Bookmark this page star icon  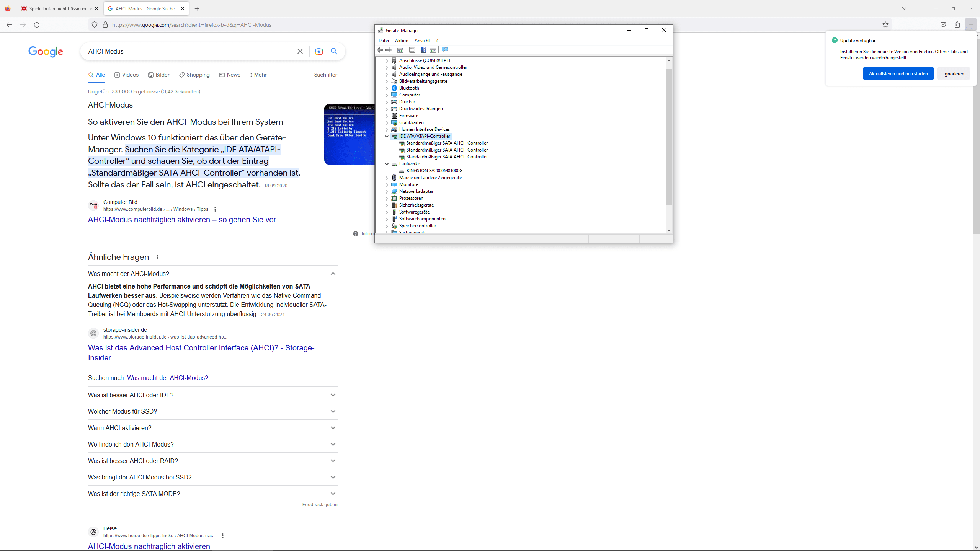(885, 25)
